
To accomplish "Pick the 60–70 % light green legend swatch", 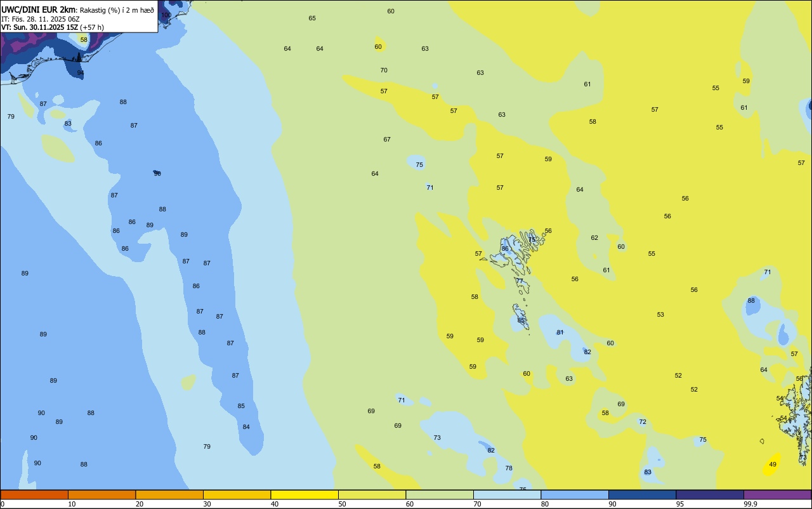I will (440, 494).
